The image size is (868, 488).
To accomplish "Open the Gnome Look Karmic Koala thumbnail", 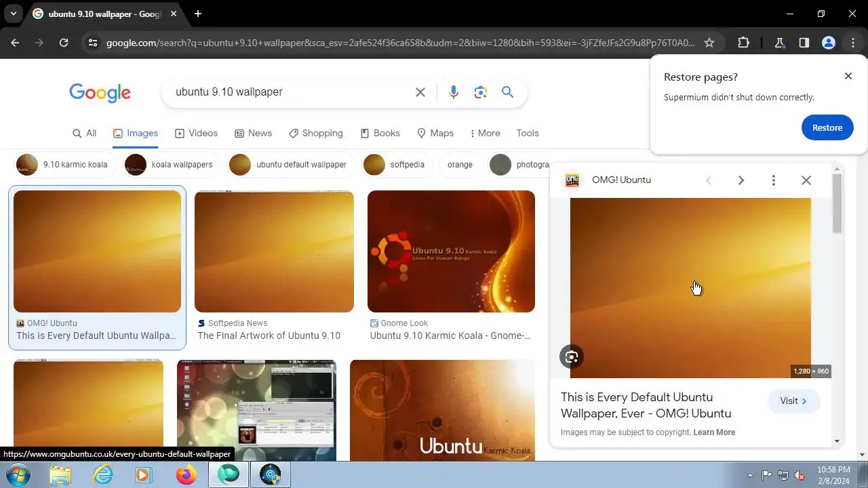I will click(x=451, y=251).
